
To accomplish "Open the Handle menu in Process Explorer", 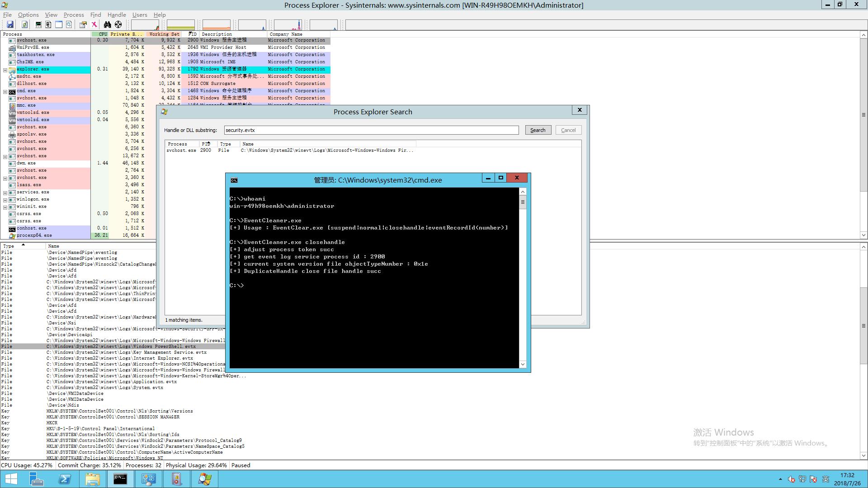I will coord(116,14).
